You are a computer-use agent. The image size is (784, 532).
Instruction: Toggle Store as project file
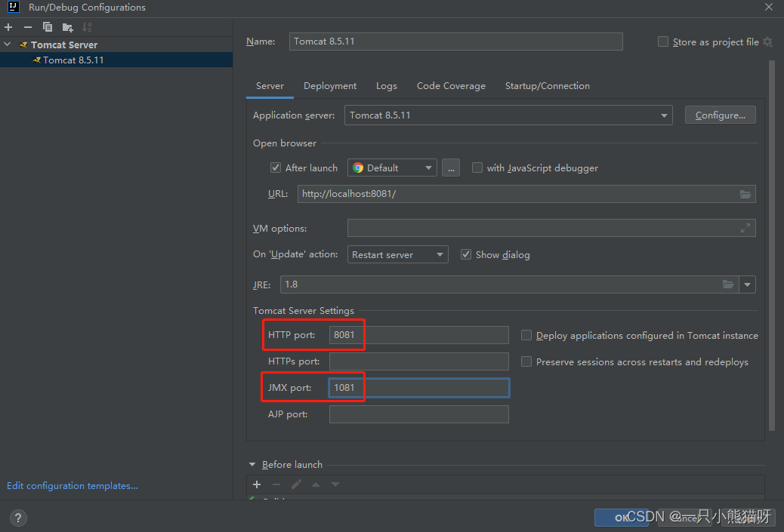tap(663, 42)
